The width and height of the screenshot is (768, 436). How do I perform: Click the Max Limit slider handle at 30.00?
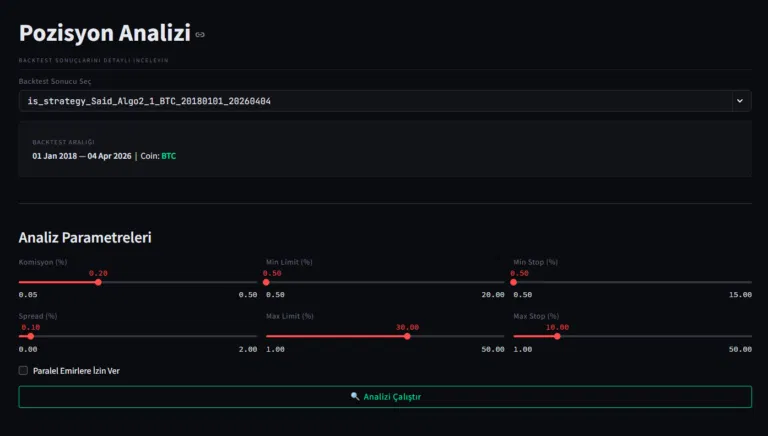[x=407, y=336]
